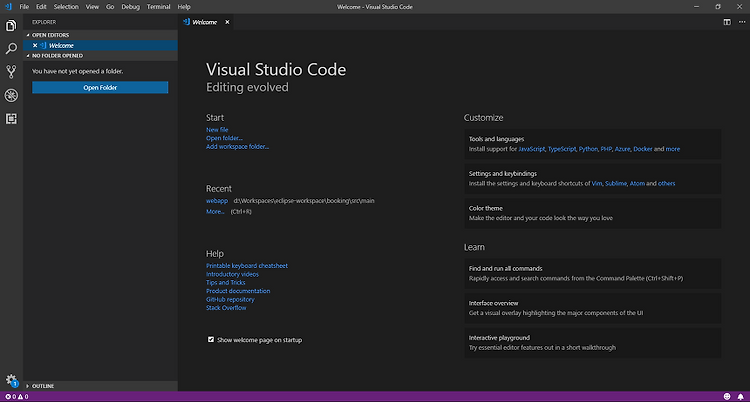Viewport: 750px width, 402px height.
Task: Click the feedback smiley in status bar
Action: click(x=727, y=397)
